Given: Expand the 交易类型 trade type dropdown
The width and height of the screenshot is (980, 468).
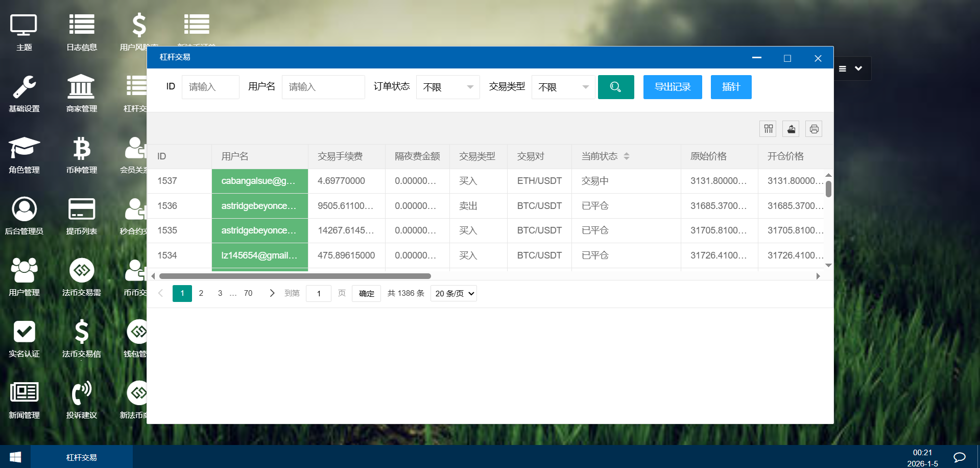Looking at the screenshot, I should coord(563,87).
